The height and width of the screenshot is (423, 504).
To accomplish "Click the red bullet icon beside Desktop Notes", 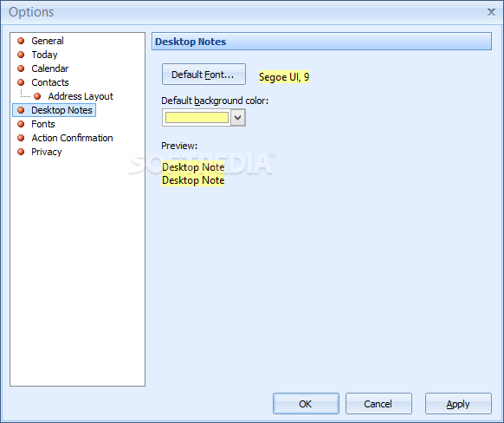I will [21, 110].
